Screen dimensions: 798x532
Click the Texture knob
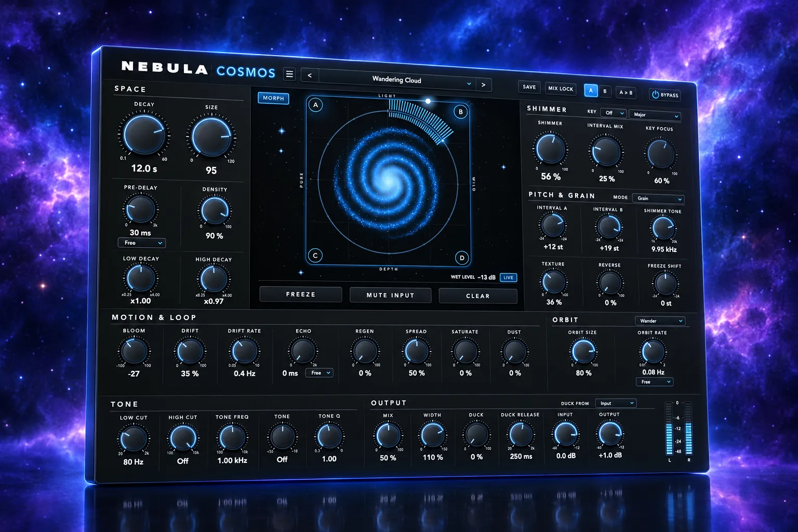click(554, 282)
